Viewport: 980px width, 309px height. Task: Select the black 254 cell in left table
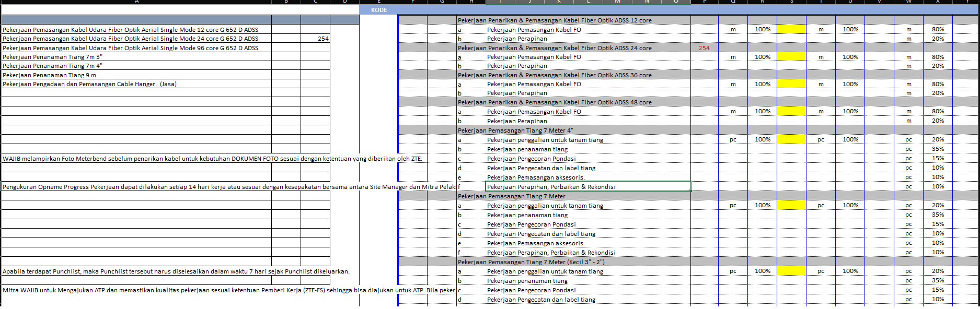coord(315,39)
